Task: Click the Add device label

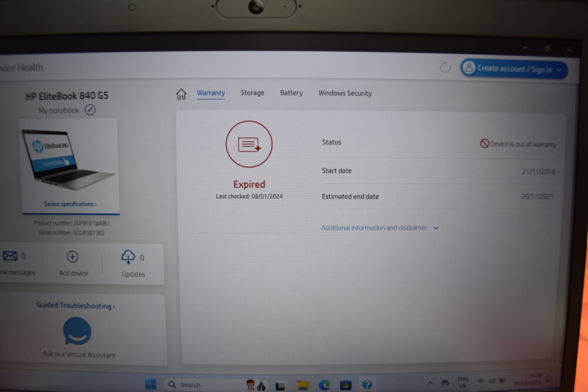Action: coord(73,273)
